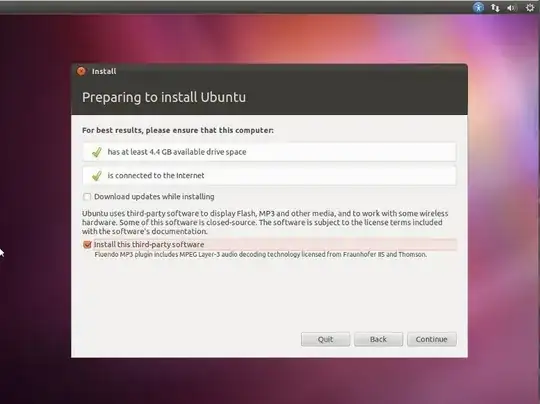Quit the Ubuntu installer
This screenshot has width=540, height=404.
325,339
